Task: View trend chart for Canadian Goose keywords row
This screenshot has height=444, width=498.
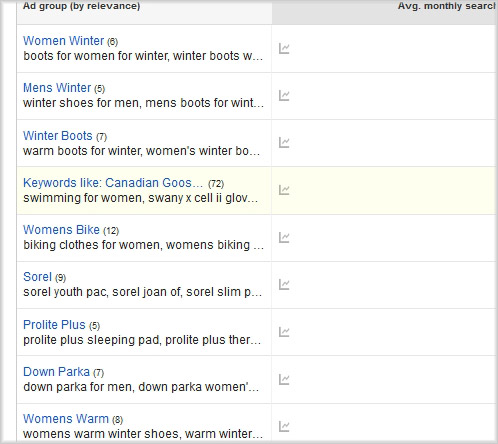Action: click(284, 190)
